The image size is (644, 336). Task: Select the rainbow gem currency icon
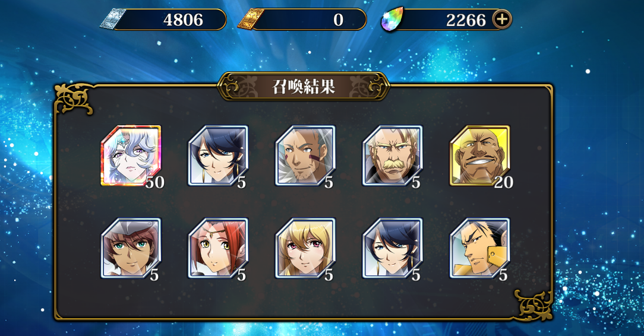pos(392,19)
